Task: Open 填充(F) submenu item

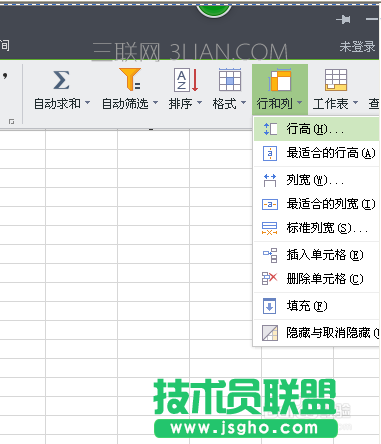Action: coord(316,306)
